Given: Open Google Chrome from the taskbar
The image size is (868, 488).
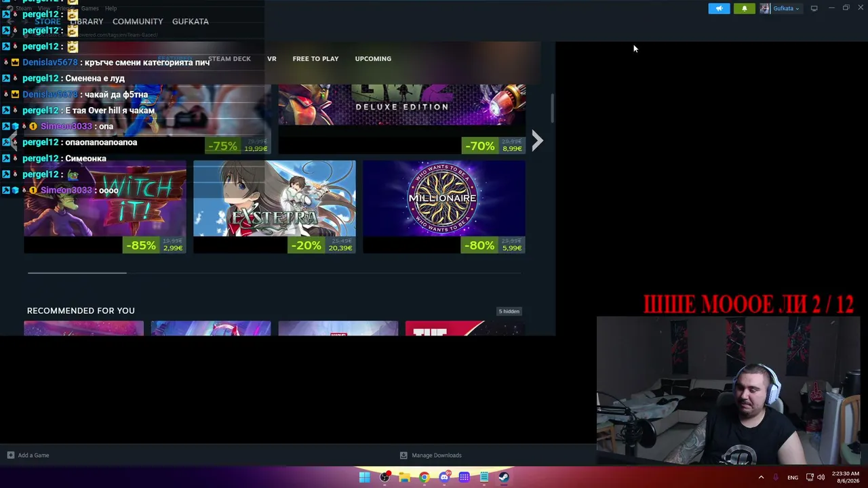Looking at the screenshot, I should pos(424,477).
